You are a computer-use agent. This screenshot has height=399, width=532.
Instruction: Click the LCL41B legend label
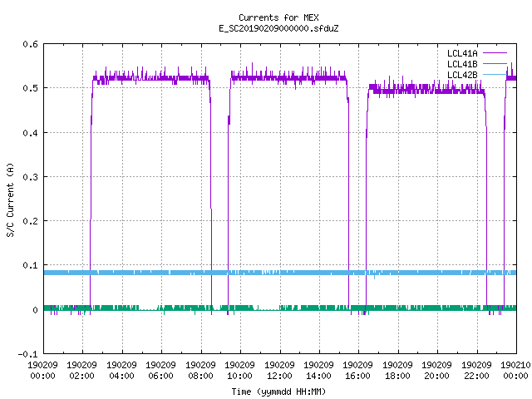pos(462,64)
